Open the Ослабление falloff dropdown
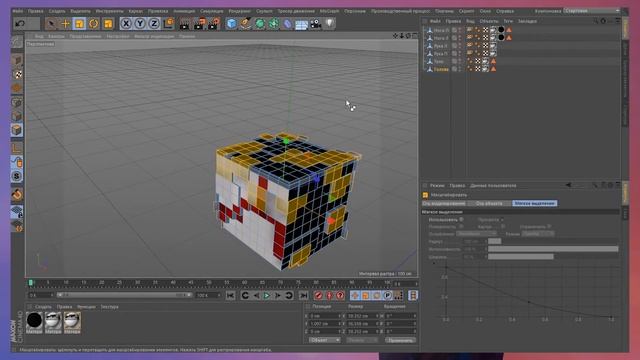The height and width of the screenshot is (360, 640). [x=476, y=234]
